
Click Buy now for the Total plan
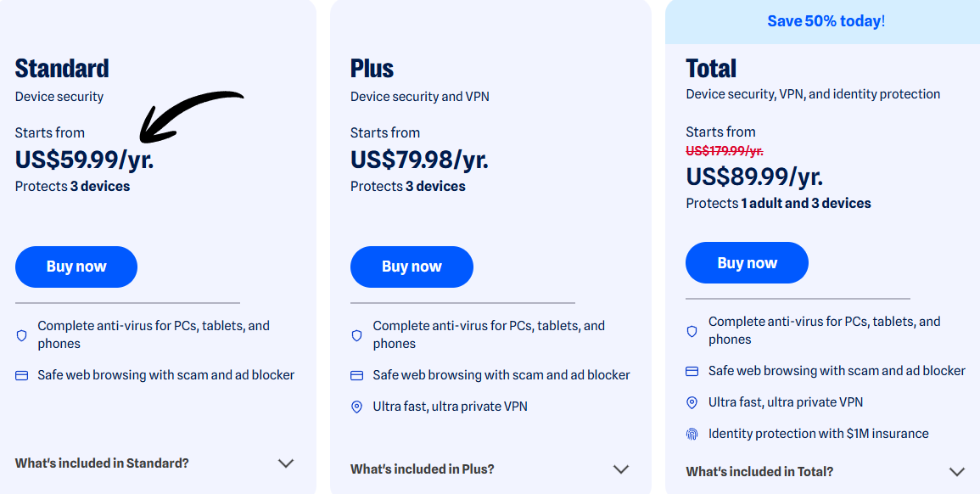click(x=747, y=262)
